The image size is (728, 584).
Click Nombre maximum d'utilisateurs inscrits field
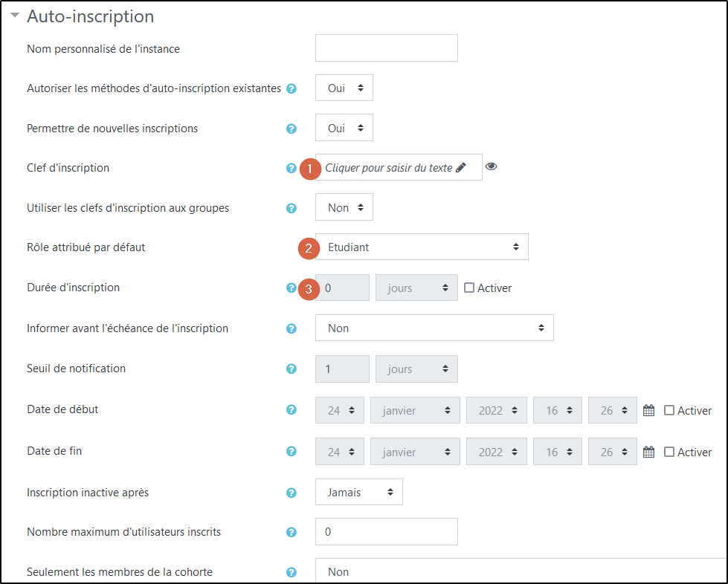(387, 532)
